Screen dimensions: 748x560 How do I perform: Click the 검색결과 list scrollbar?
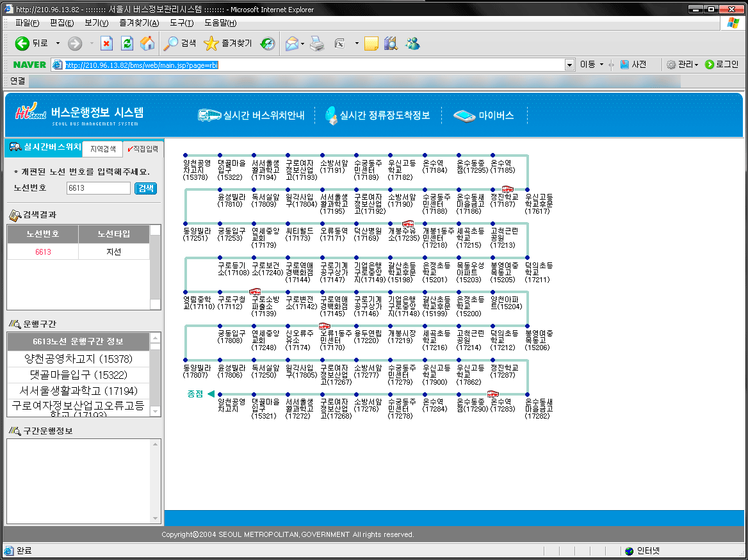(155, 268)
